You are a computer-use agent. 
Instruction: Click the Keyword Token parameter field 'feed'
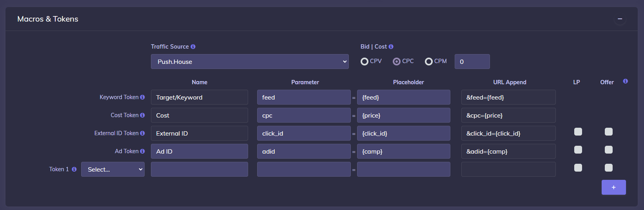[x=303, y=97]
